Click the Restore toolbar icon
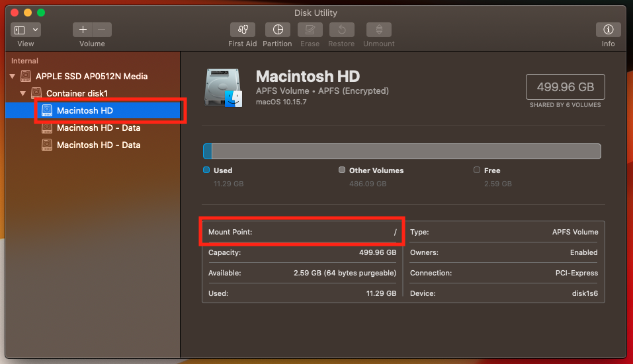The height and width of the screenshot is (364, 633). 341,30
